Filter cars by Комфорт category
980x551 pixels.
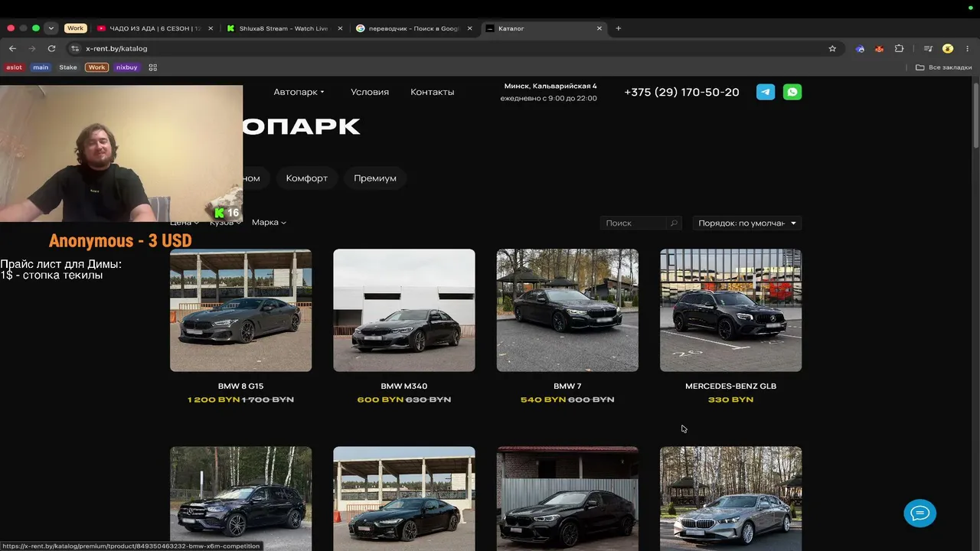(307, 178)
